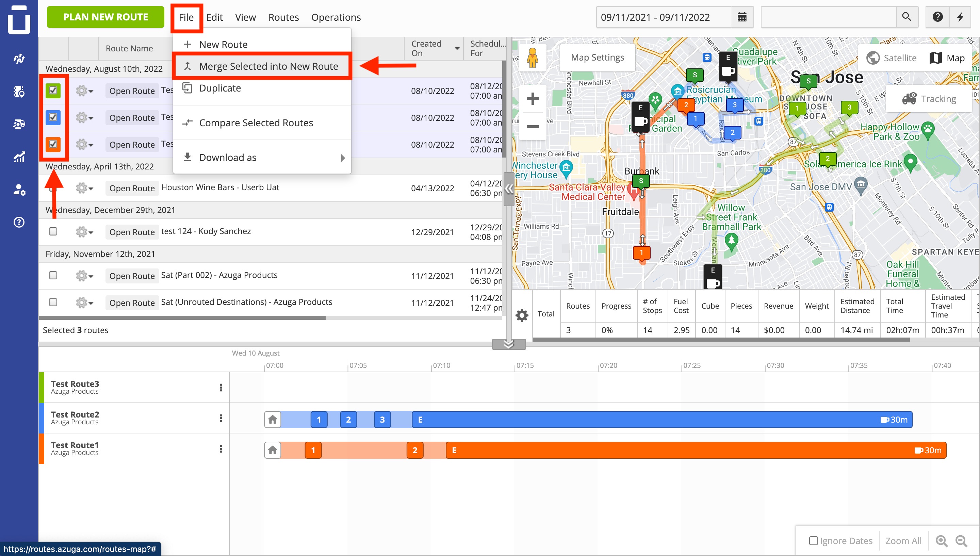Expand the Download as submenu
This screenshot has width=980, height=556.
(262, 157)
